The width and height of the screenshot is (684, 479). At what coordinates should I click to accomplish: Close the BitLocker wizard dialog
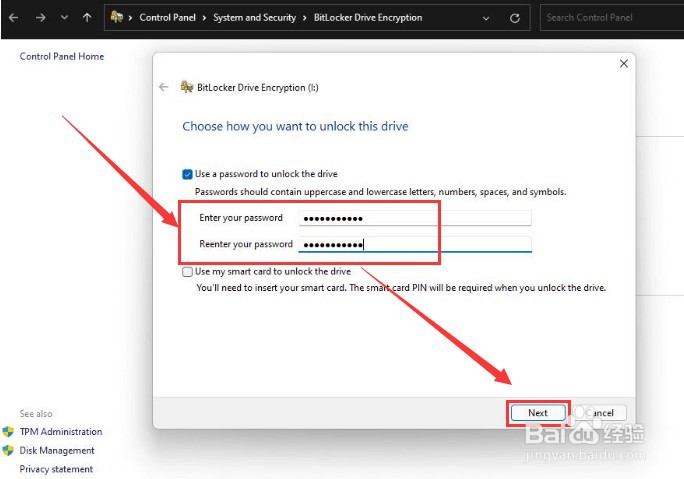[624, 64]
